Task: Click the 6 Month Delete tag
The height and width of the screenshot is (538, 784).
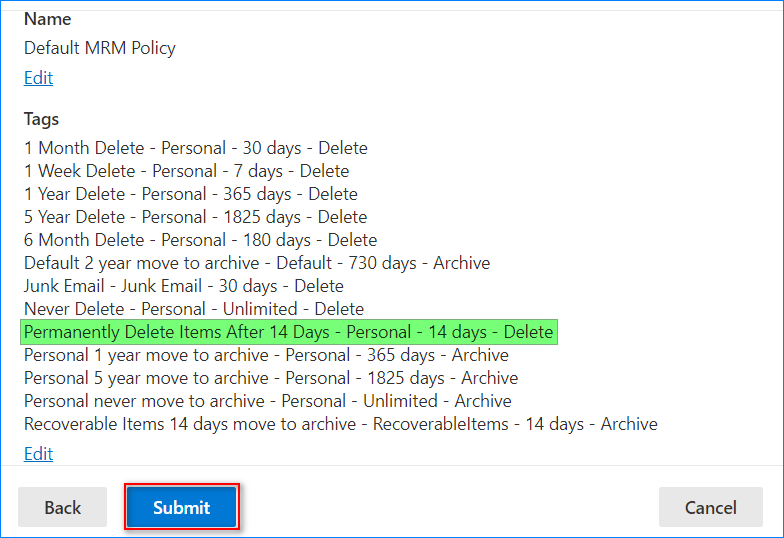Action: click(200, 240)
